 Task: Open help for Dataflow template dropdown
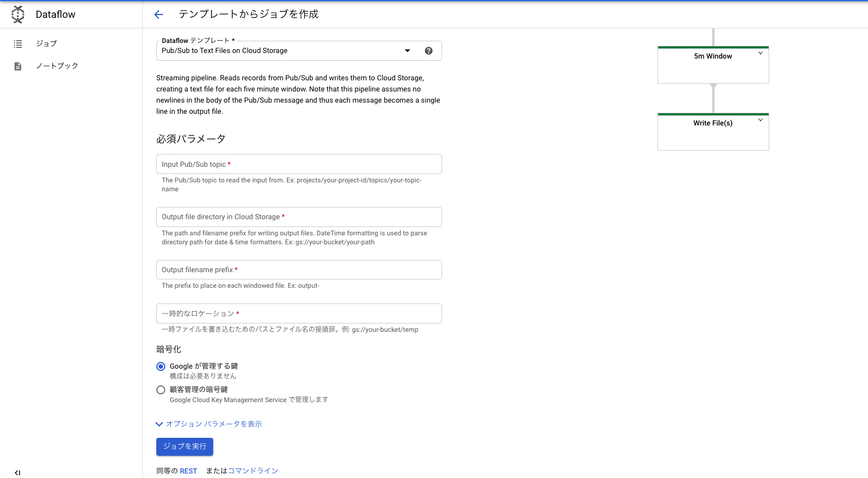coord(429,51)
